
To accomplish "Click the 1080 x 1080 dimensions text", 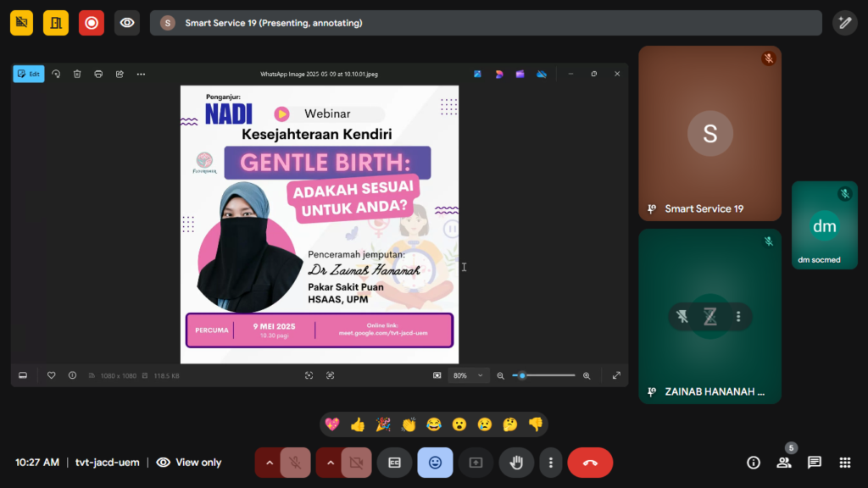I will [x=118, y=375].
